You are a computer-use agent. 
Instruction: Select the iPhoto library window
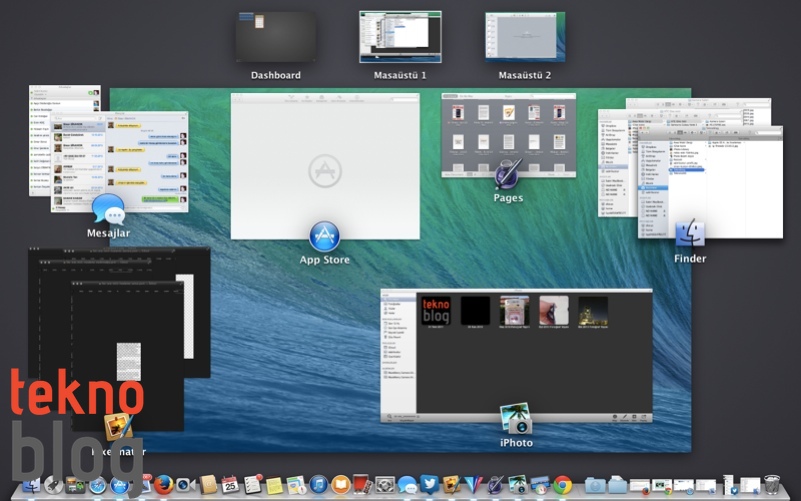pos(516,355)
